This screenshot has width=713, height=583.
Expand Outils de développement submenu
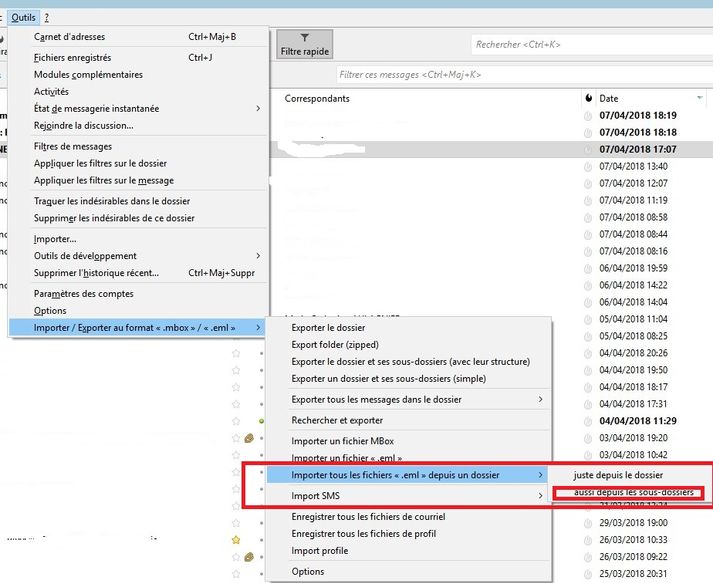136,256
